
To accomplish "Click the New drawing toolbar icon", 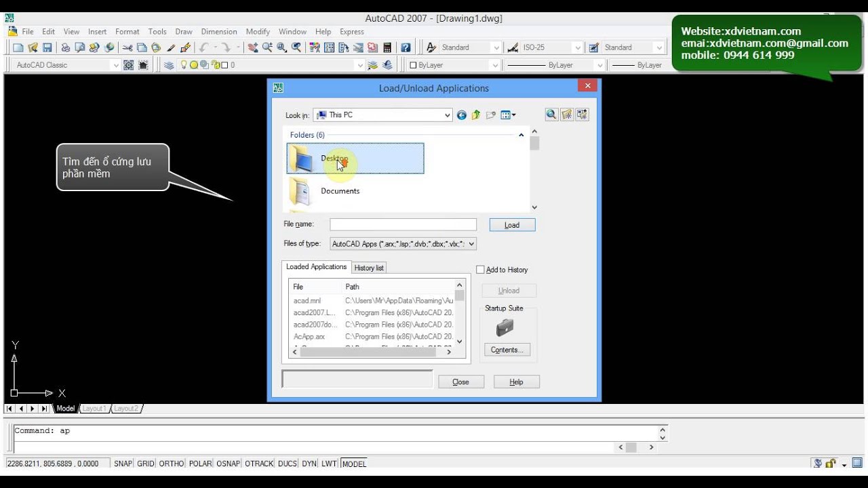I will (18, 47).
